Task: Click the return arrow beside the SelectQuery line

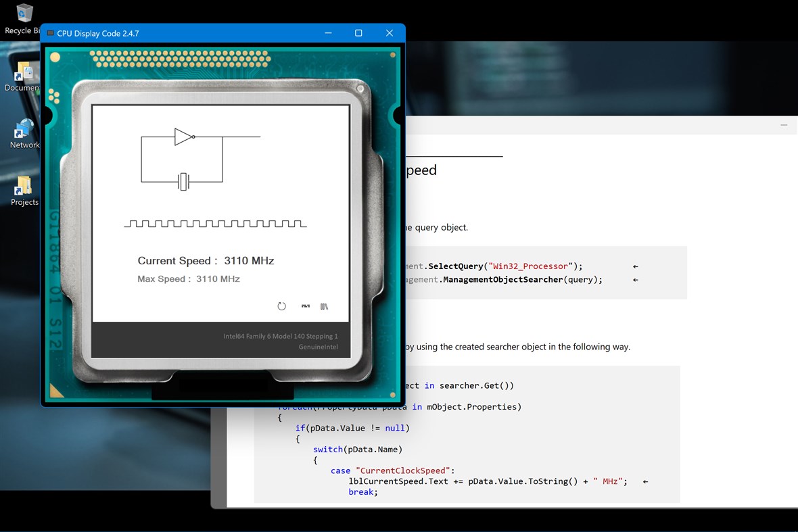Action: (x=634, y=266)
